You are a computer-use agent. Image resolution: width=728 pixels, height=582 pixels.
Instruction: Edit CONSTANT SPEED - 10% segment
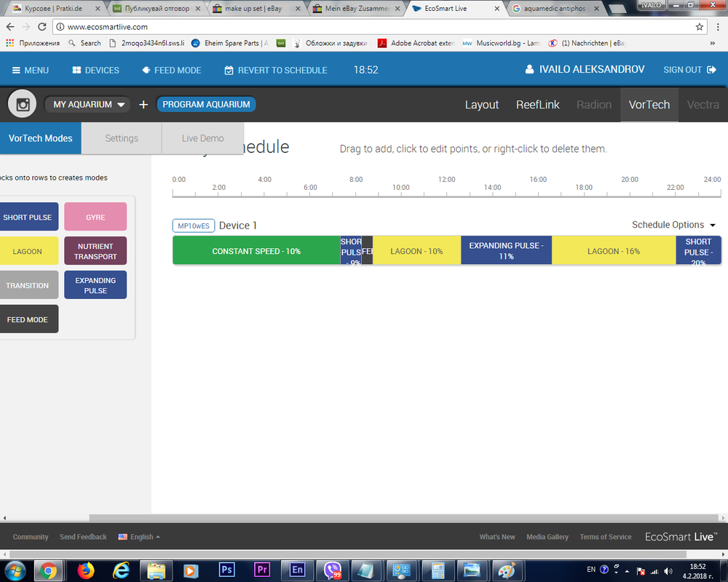[256, 250]
